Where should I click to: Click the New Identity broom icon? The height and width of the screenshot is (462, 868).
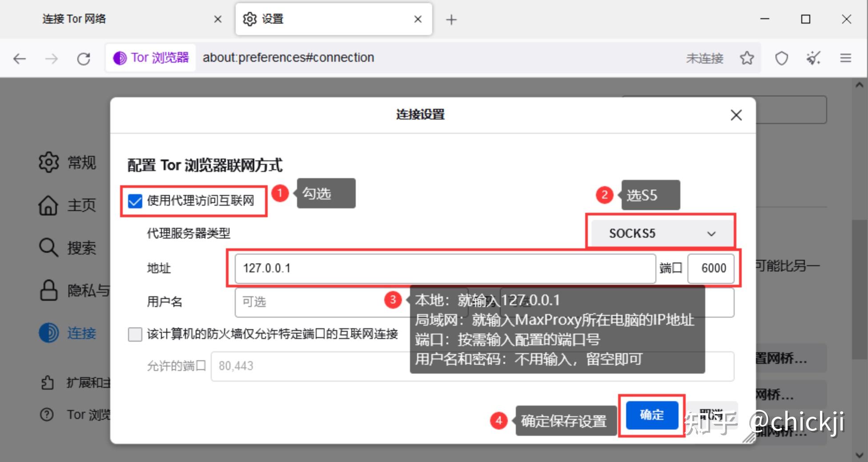pyautogui.click(x=813, y=58)
